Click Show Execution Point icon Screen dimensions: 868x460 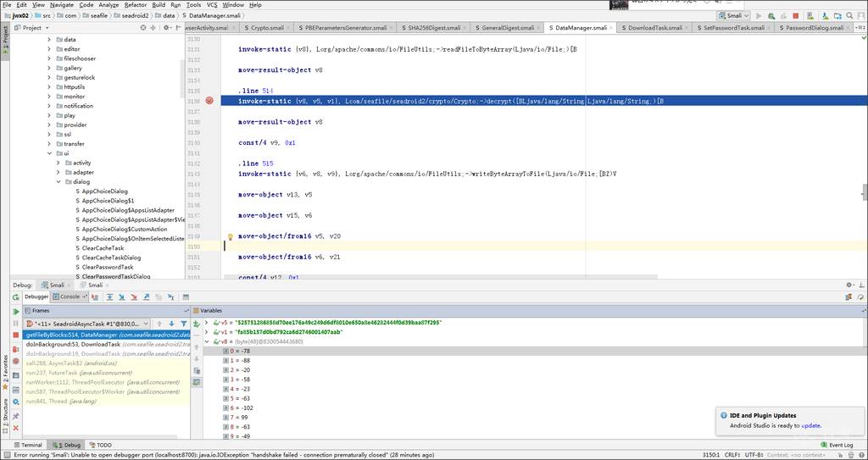95,297
